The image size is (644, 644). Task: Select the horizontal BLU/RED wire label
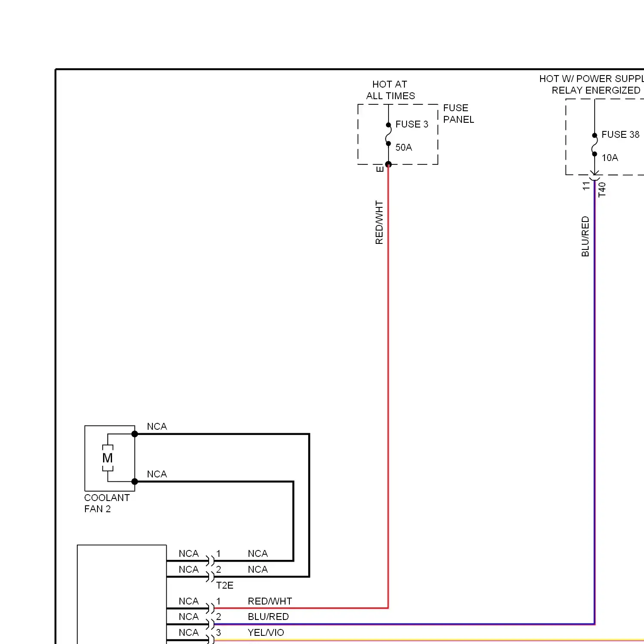268,617
